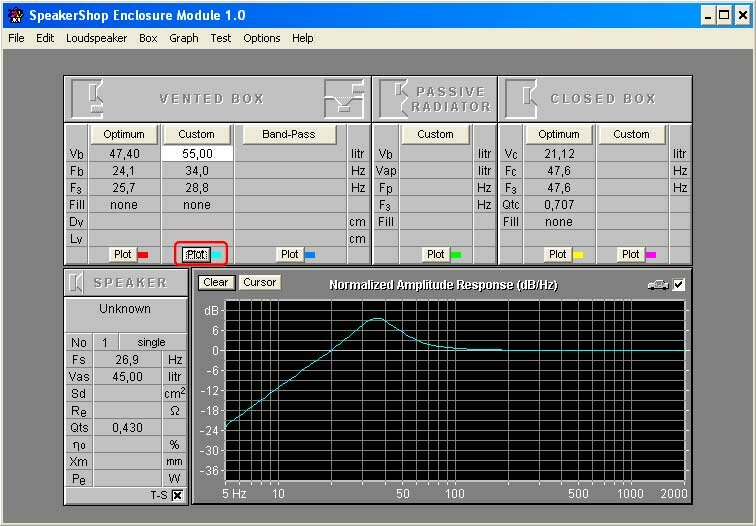Enable the graph Cursor button

[x=259, y=282]
